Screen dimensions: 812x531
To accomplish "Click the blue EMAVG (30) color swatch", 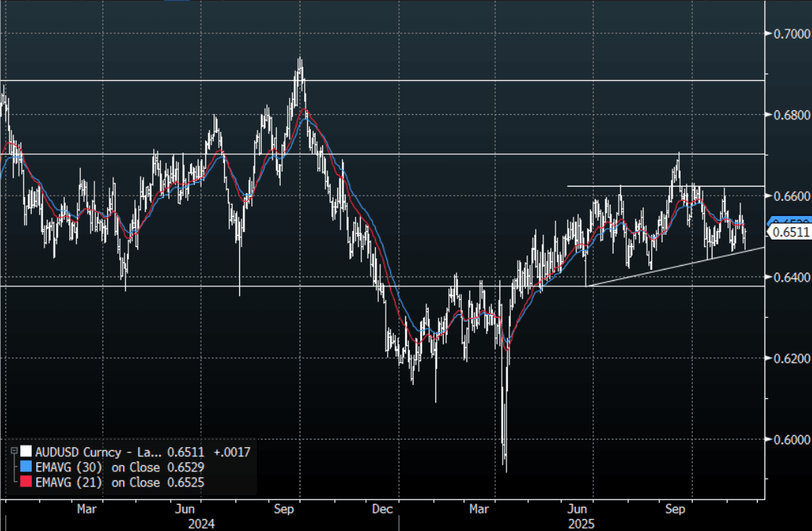I will pos(26,467).
